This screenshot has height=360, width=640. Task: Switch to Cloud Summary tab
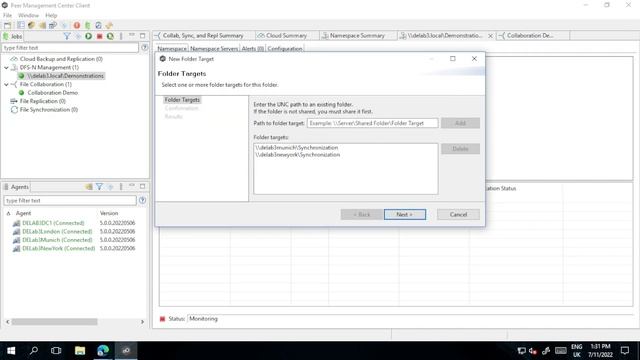tap(287, 36)
